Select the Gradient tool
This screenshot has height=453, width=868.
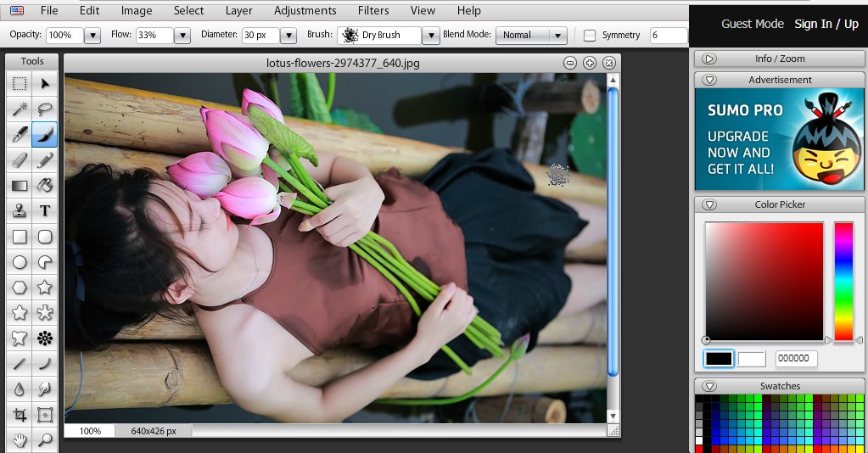pos(20,185)
